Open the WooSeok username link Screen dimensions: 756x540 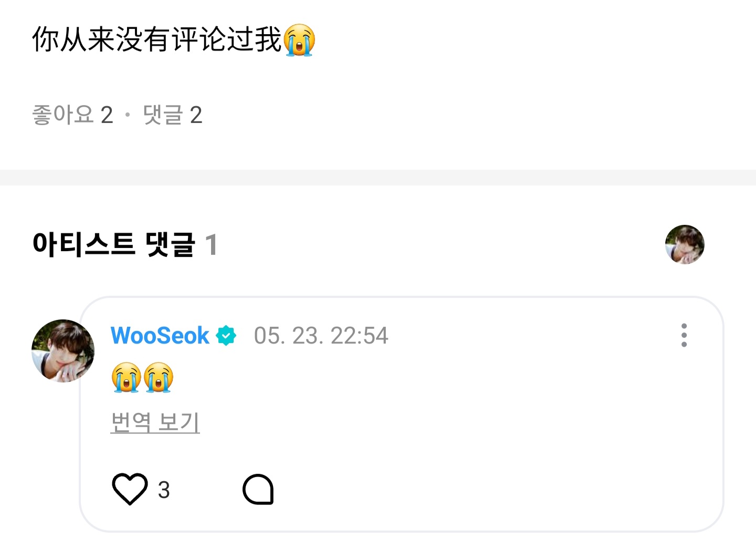coord(160,336)
